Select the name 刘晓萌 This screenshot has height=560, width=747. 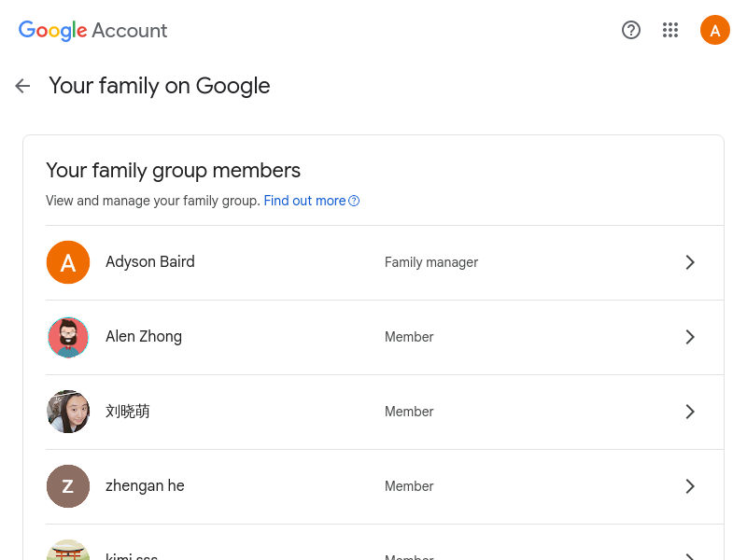click(128, 411)
